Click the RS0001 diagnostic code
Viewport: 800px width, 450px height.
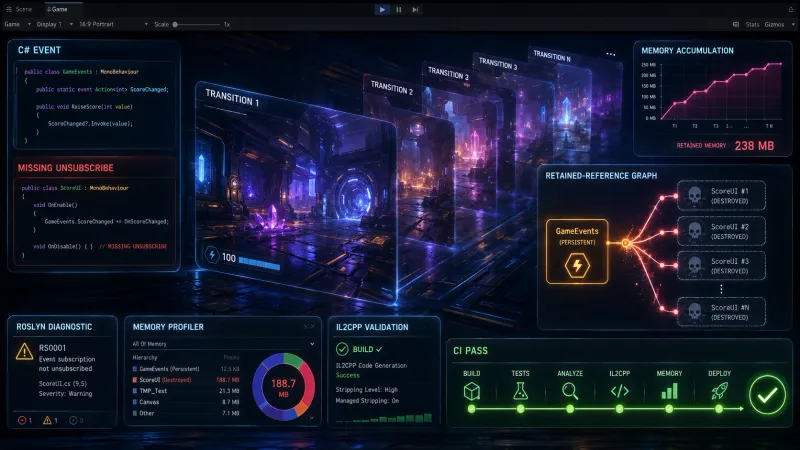[52, 348]
